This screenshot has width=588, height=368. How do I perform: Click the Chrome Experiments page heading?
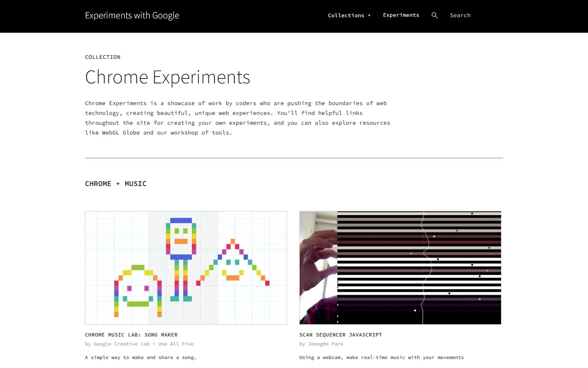(x=167, y=77)
